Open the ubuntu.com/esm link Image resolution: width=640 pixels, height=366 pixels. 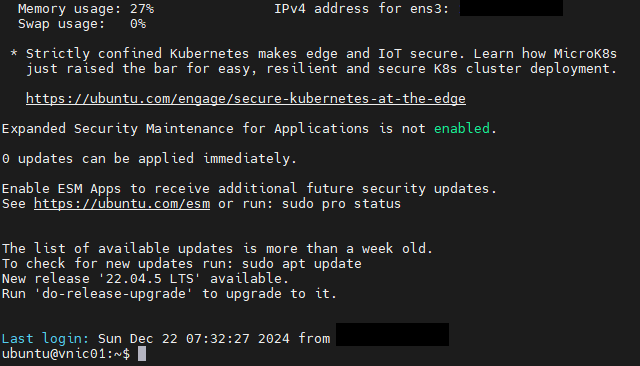tap(122, 204)
